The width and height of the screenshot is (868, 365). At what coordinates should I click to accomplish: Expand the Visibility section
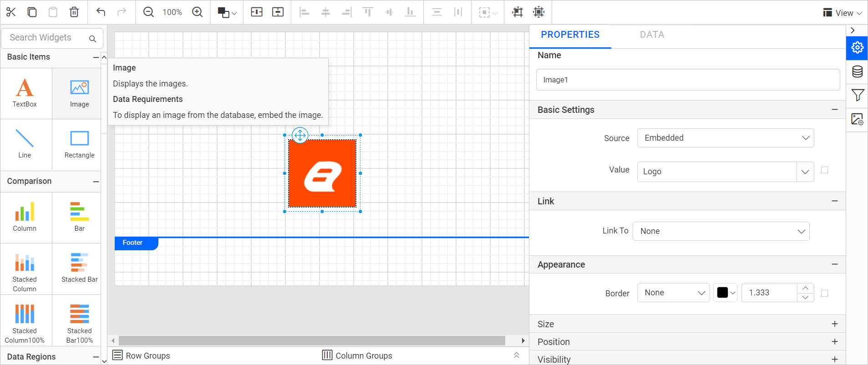pyautogui.click(x=835, y=360)
